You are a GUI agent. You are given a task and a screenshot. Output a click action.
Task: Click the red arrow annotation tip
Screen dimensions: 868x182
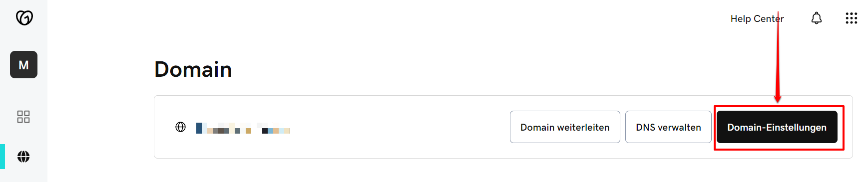click(x=778, y=100)
